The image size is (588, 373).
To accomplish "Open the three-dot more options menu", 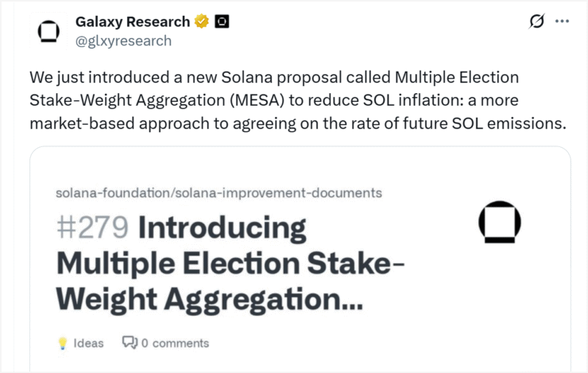I will pos(562,21).
